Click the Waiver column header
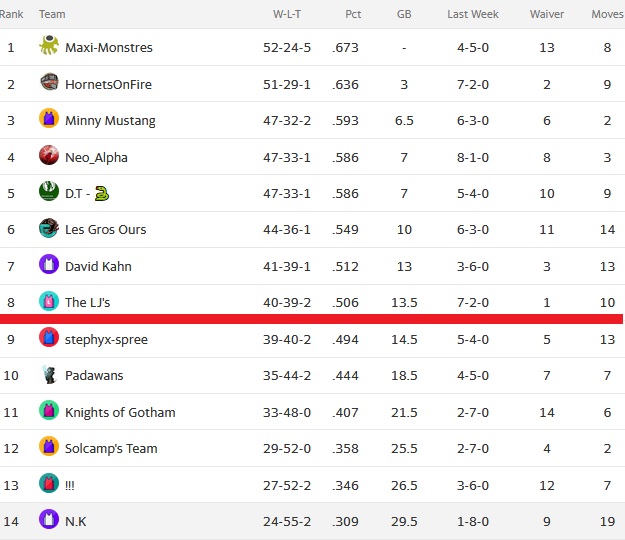Screen dimensions: 625x540 tap(546, 14)
